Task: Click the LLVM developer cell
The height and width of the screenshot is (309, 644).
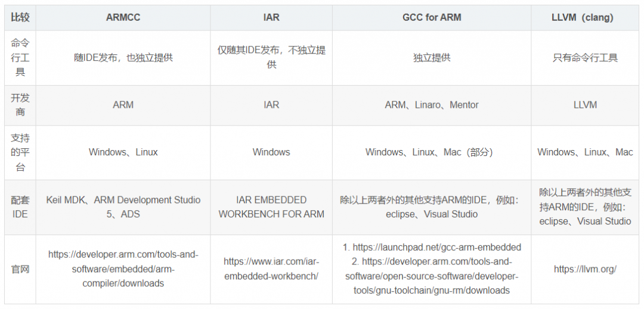Action: 585,105
